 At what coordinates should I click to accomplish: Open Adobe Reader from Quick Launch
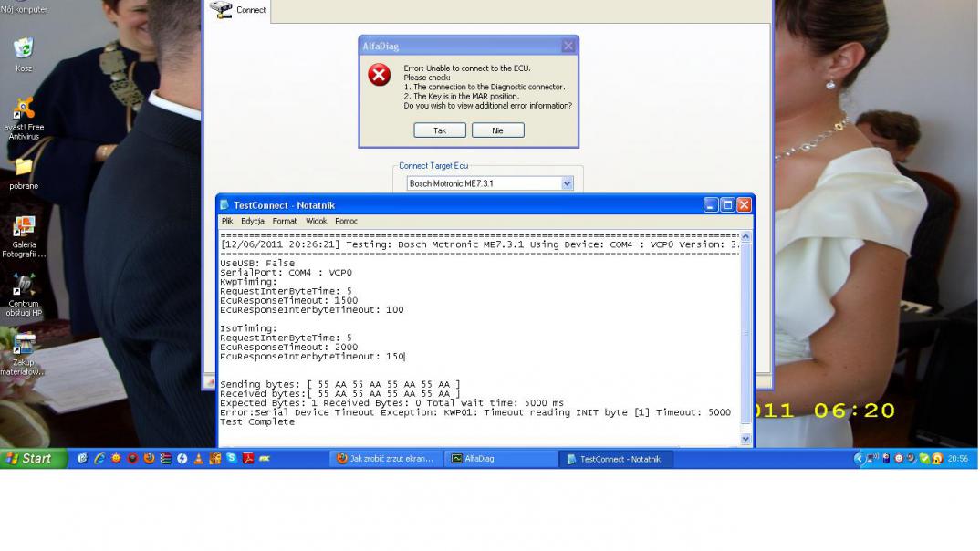click(248, 459)
